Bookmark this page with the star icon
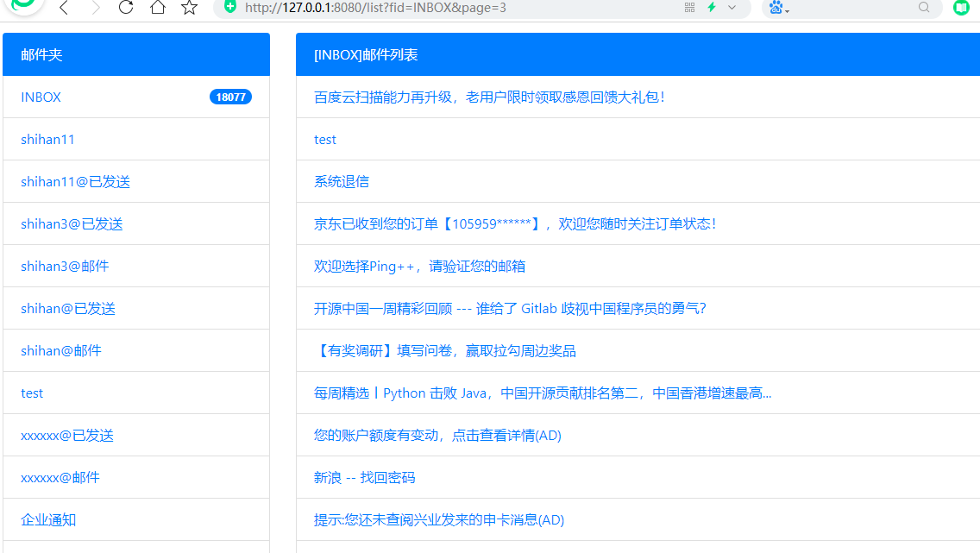980x553 pixels. click(x=190, y=8)
